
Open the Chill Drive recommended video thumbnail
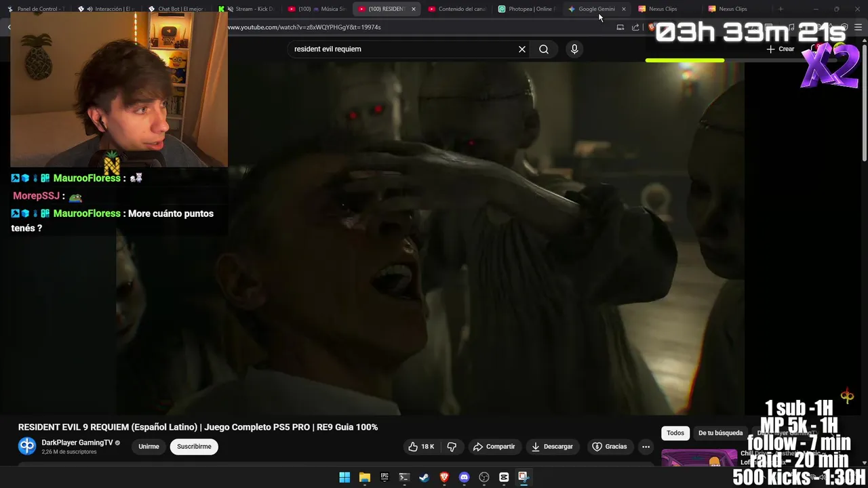pos(699,458)
